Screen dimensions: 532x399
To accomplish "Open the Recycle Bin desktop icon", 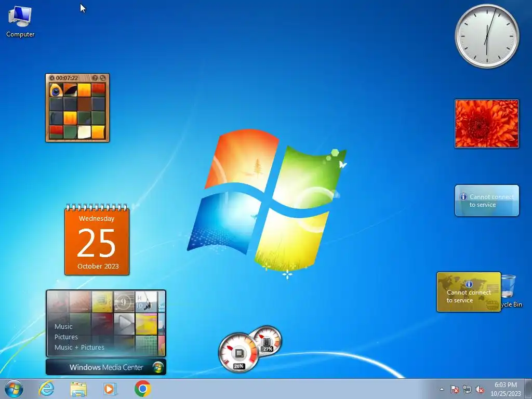I will [509, 291].
